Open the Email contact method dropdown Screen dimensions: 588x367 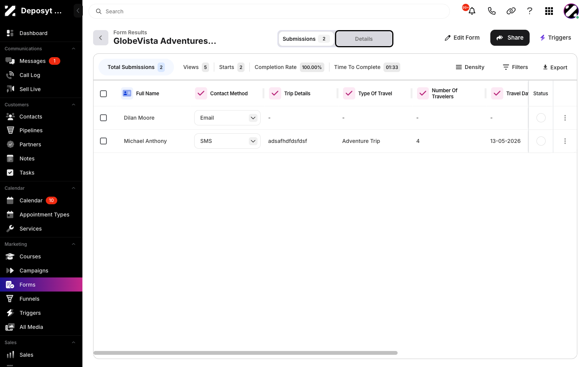point(227,118)
